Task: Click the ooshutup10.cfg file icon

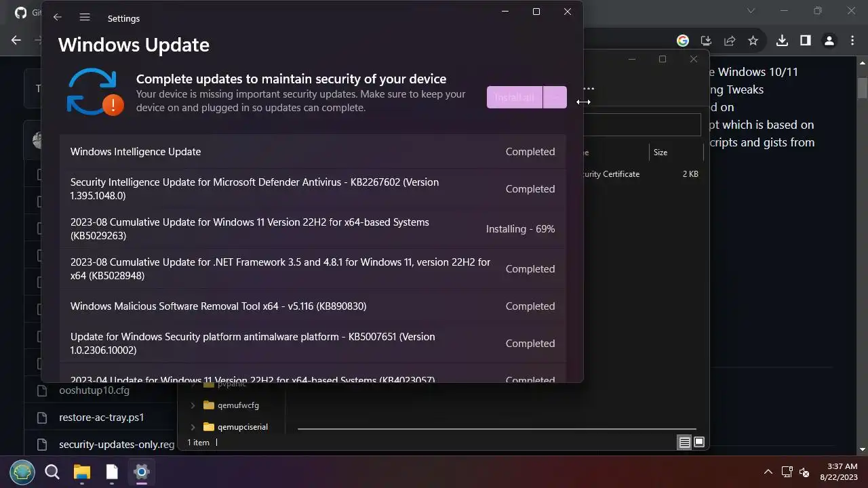Action: pyautogui.click(x=43, y=390)
